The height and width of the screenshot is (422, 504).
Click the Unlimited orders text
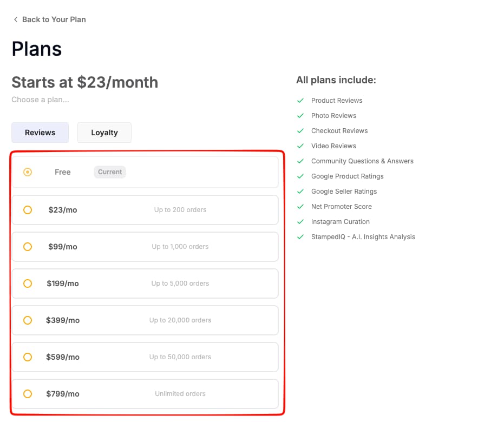pyautogui.click(x=180, y=394)
